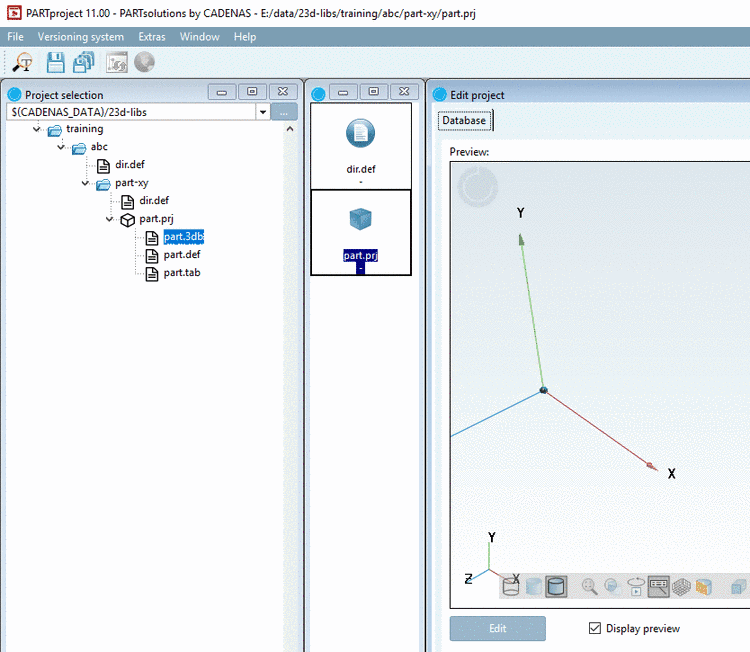Screen dimensions: 750x652
Task: Minimize the middle thumbnail panel
Action: click(343, 92)
